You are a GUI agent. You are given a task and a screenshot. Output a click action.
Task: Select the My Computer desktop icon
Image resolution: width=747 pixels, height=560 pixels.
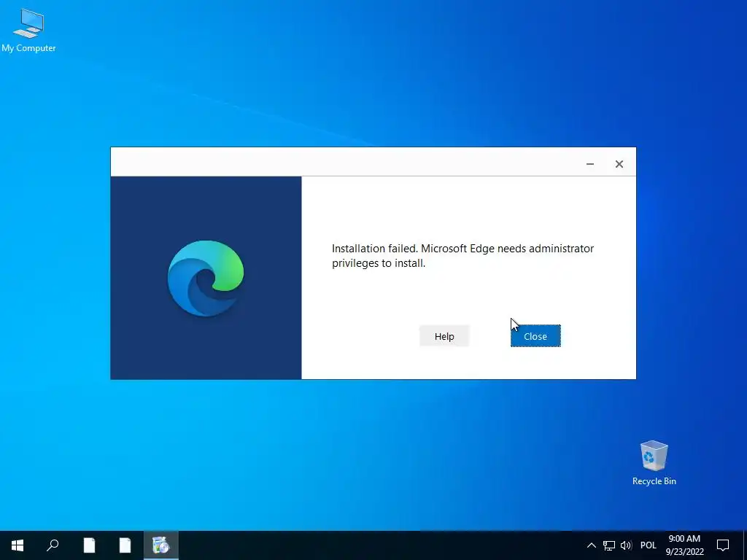(28, 31)
